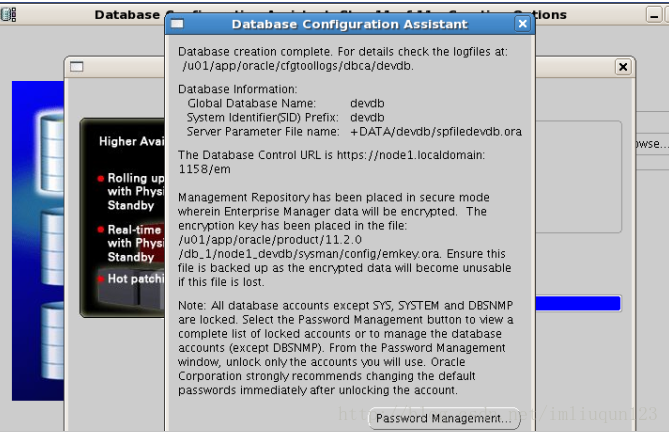The image size is (669, 434).
Task: Click the SID Prefix value devdb
Action: click(367, 117)
